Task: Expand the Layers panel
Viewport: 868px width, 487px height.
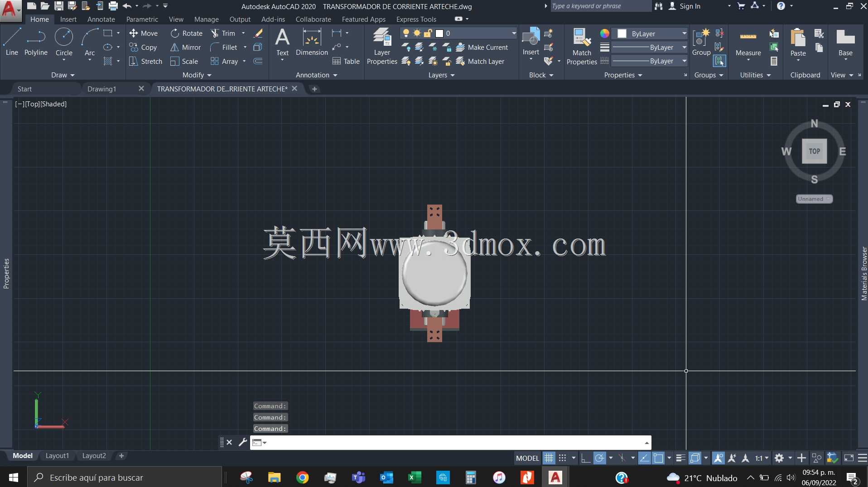Action: coord(441,75)
